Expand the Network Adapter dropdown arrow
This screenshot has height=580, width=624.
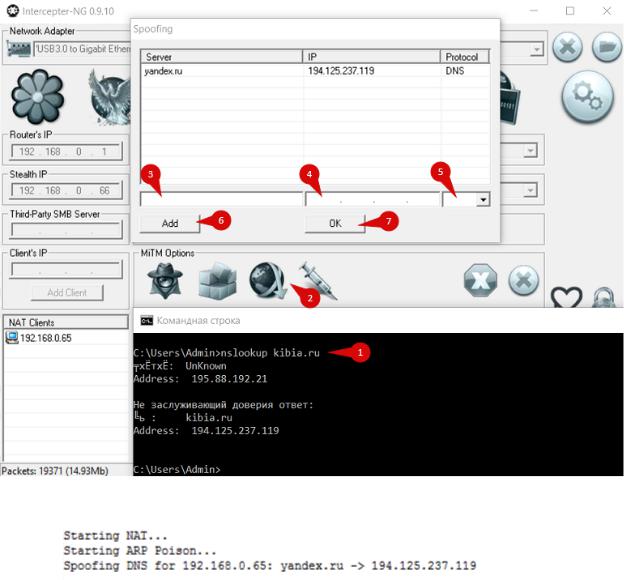[536, 49]
